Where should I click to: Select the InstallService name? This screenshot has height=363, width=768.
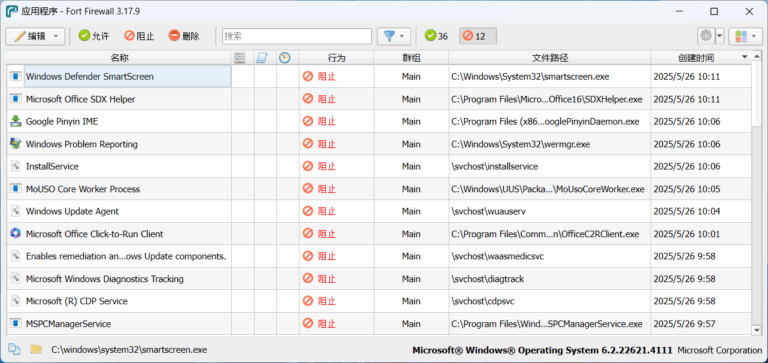pyautogui.click(x=52, y=167)
